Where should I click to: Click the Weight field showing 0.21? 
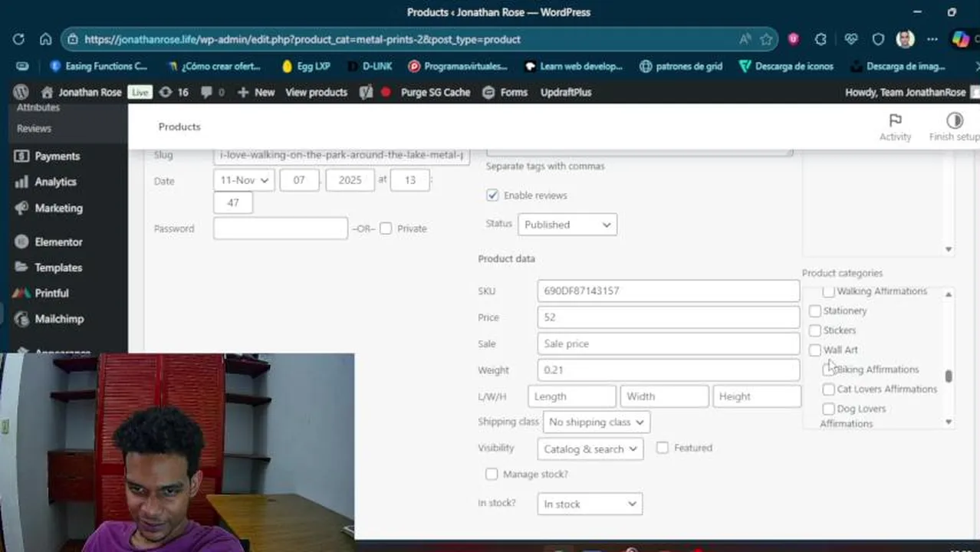point(669,370)
